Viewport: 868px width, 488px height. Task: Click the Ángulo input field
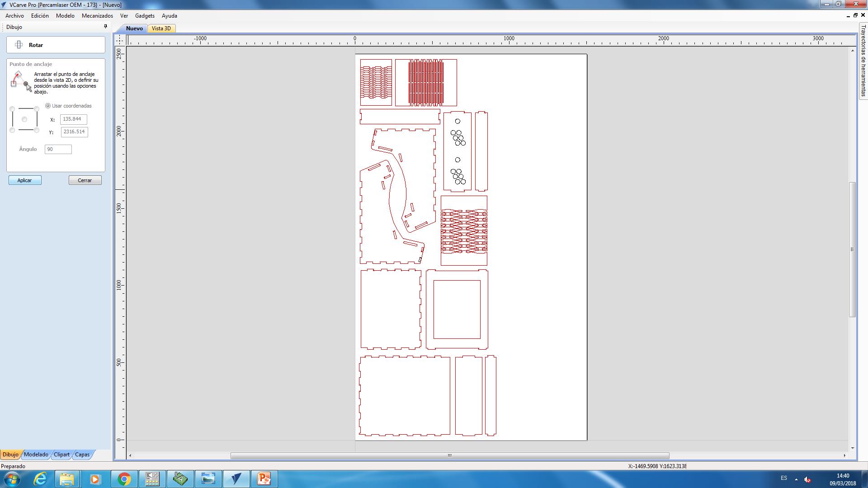58,149
